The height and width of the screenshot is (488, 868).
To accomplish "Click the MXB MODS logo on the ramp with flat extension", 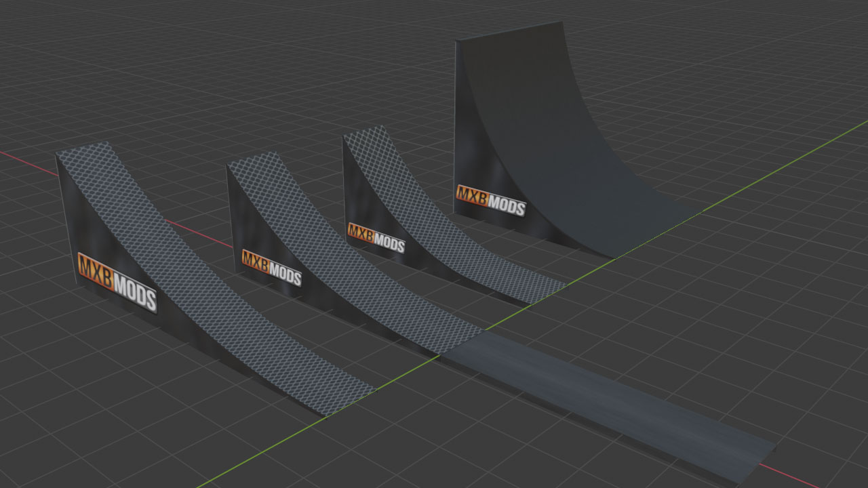I will tap(271, 267).
